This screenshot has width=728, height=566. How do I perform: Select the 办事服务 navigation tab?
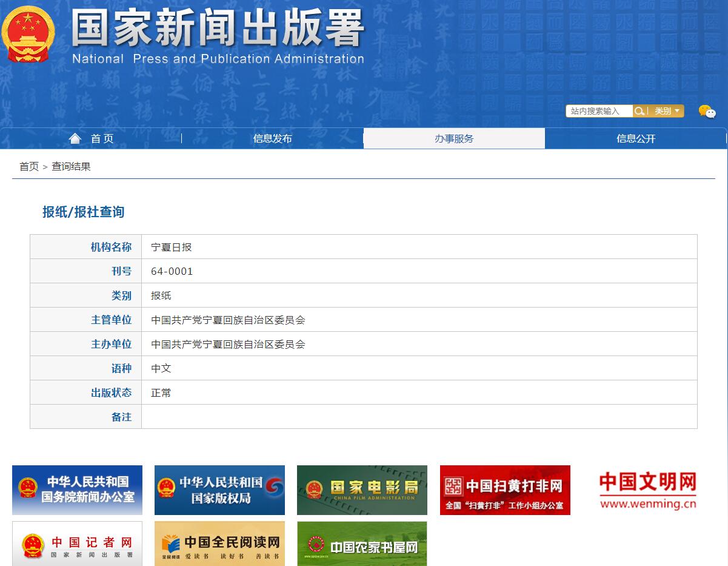(454, 138)
